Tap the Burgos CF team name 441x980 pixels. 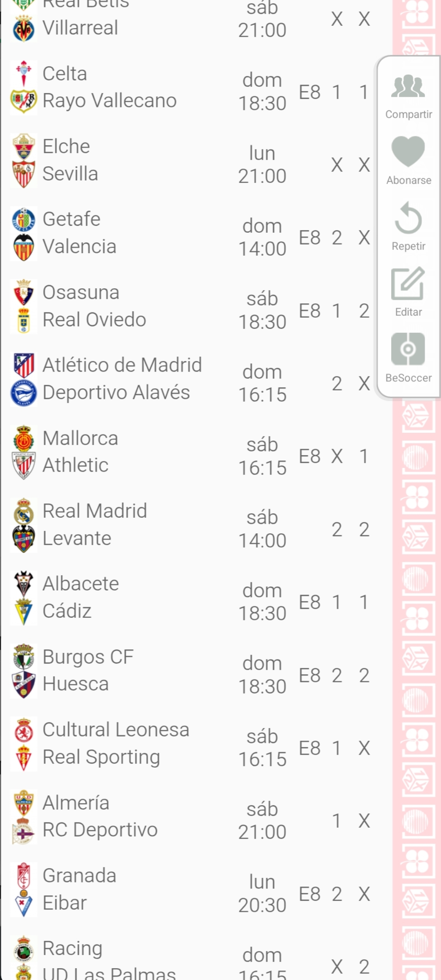88,657
